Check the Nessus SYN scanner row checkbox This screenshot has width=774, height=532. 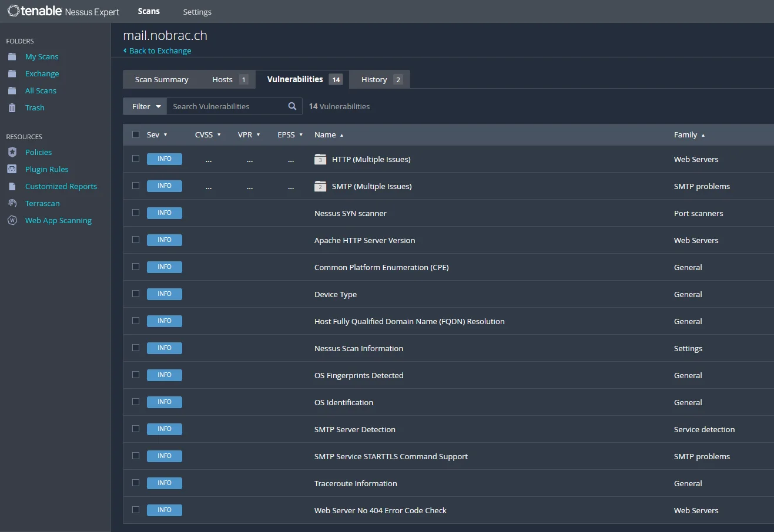pos(136,213)
